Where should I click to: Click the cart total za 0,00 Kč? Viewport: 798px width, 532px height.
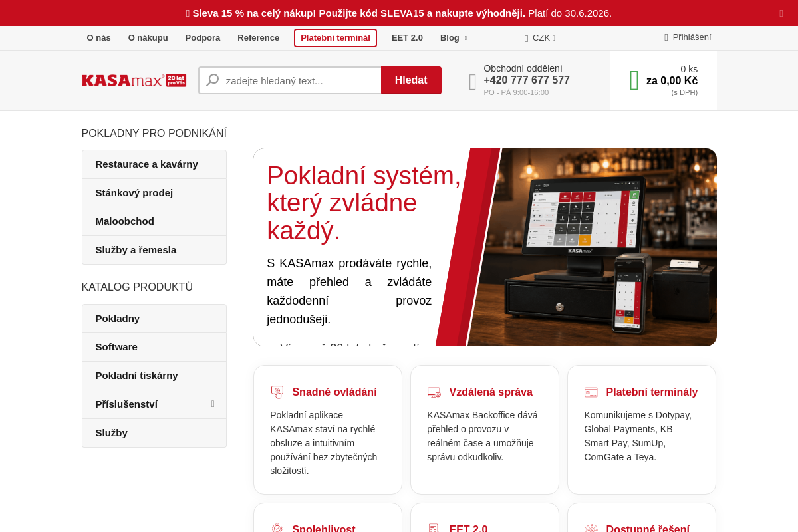(672, 80)
